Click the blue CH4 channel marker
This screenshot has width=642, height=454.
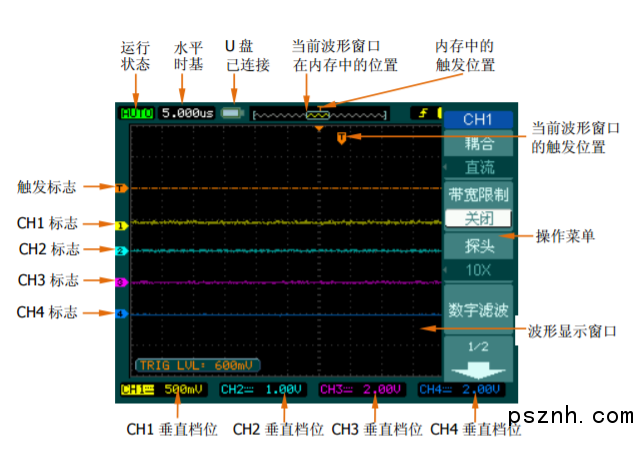pos(119,314)
